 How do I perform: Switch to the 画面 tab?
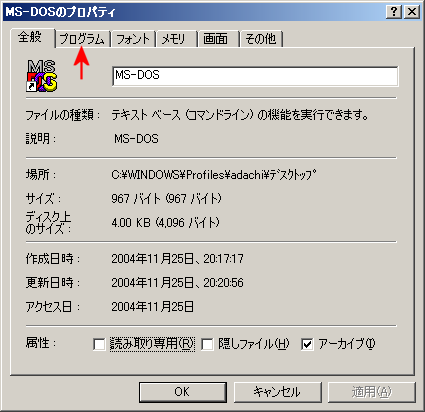(x=219, y=39)
